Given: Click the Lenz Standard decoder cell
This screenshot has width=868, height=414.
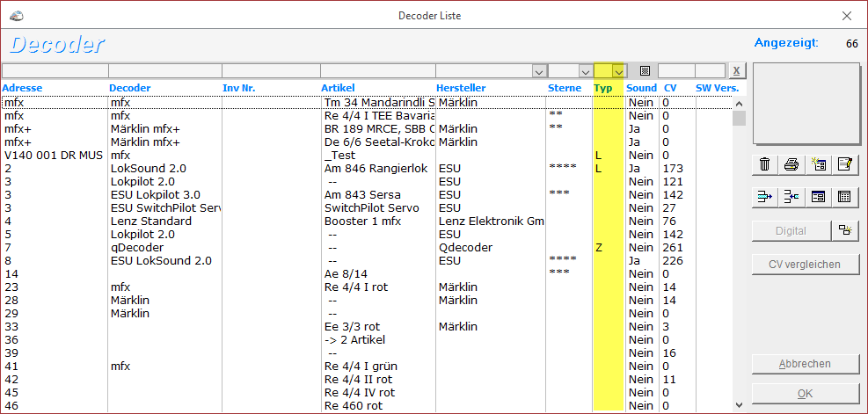Looking at the screenshot, I should 151,222.
